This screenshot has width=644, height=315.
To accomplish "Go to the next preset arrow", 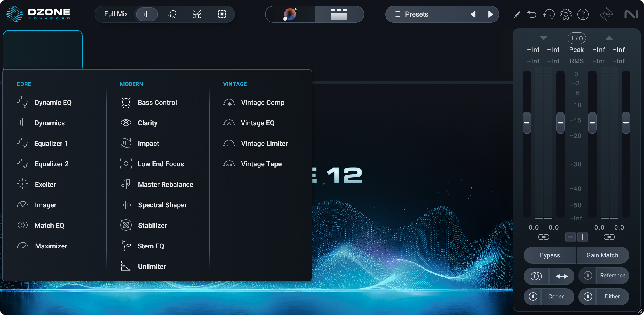I will [490, 14].
